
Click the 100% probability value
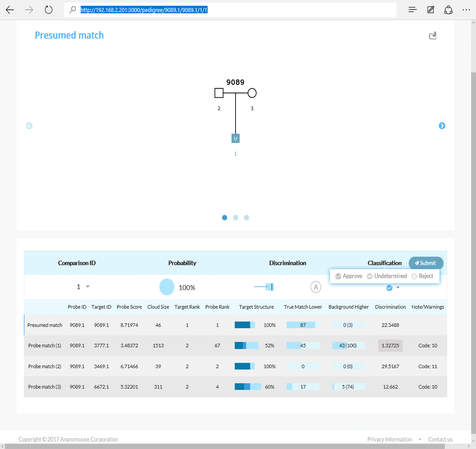click(187, 288)
